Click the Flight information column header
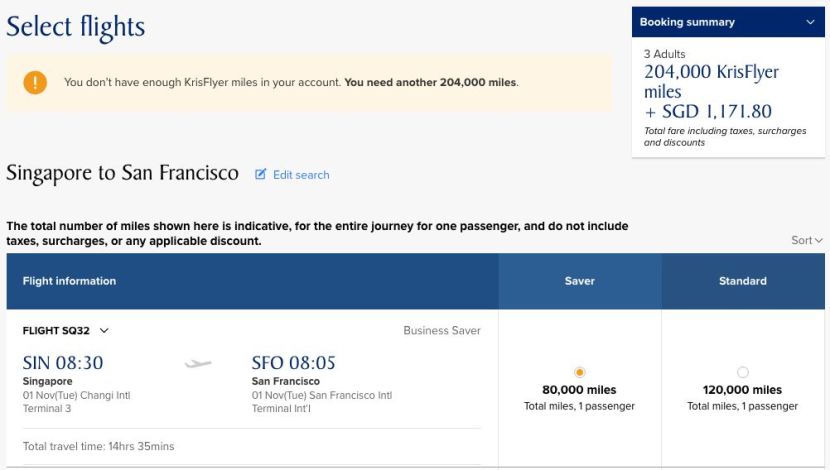 [x=70, y=281]
